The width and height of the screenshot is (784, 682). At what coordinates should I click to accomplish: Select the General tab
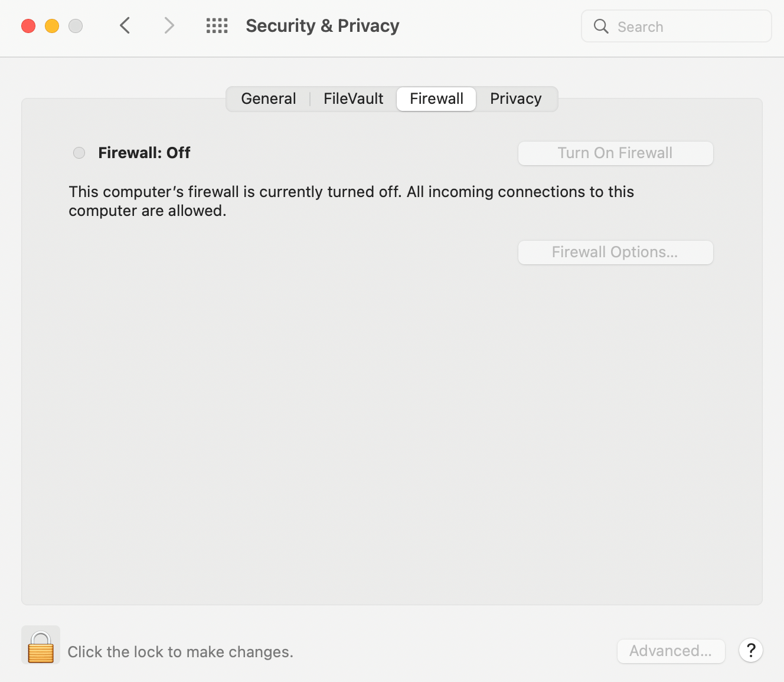(x=268, y=99)
